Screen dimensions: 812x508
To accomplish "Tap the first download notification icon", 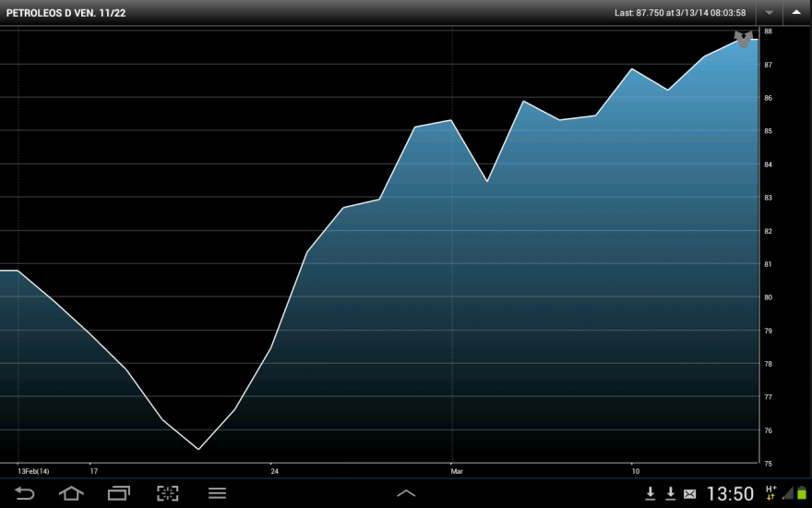I will click(x=651, y=493).
